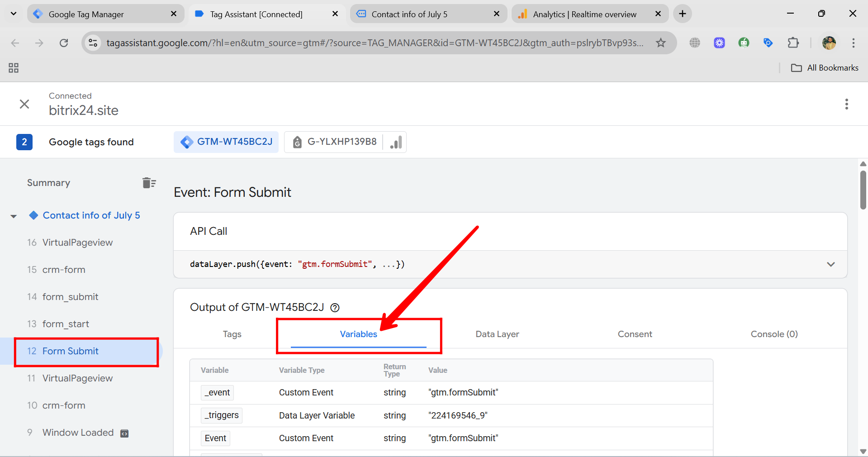
Task: Open the apps grid in bookmarks bar
Action: pos(14,68)
